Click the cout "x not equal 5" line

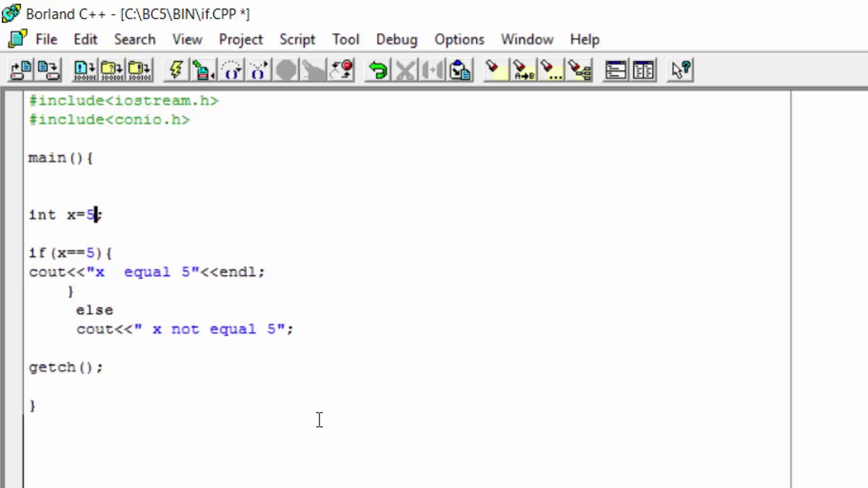pyautogui.click(x=184, y=329)
